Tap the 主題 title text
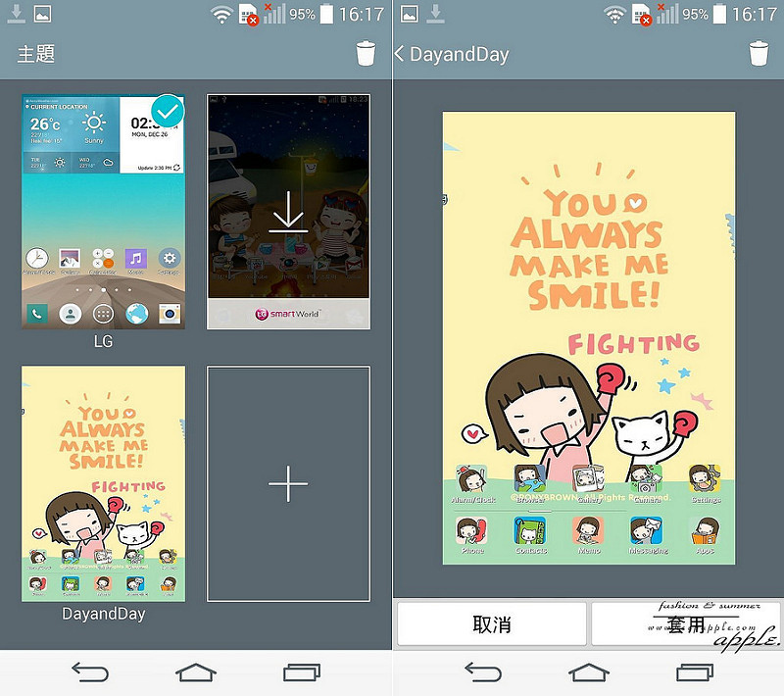 coord(36,54)
